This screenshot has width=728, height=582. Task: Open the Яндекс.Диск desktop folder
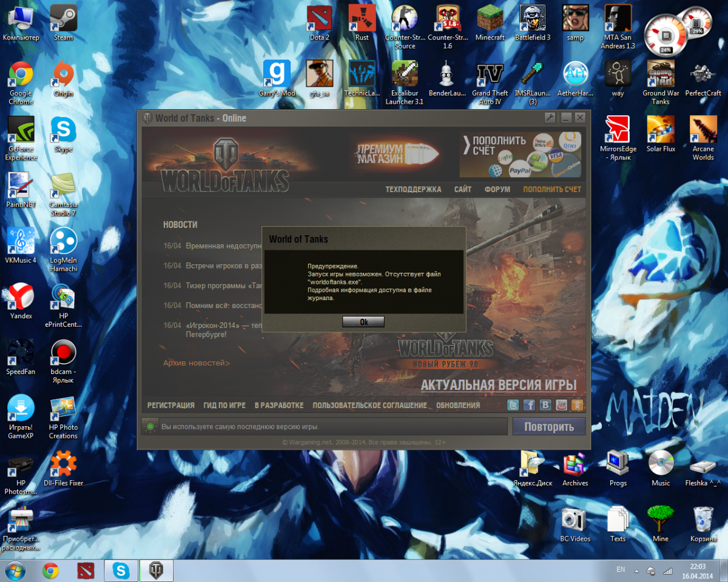point(533,469)
